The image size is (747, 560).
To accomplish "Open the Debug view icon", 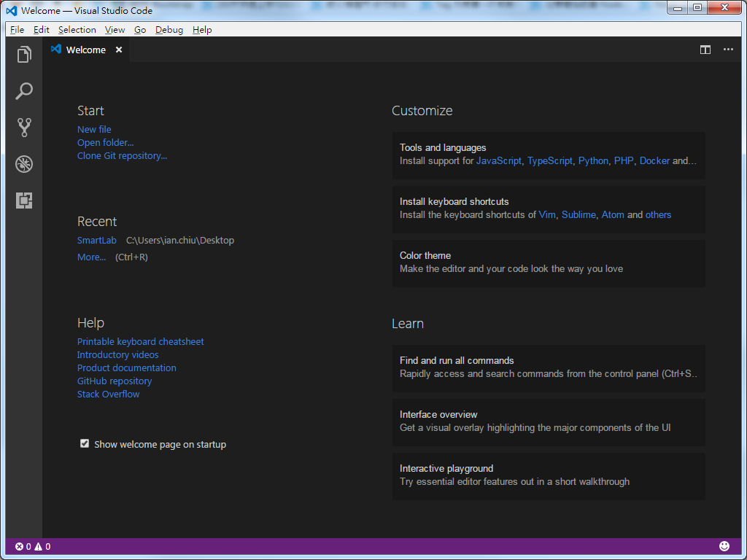I will tap(24, 164).
